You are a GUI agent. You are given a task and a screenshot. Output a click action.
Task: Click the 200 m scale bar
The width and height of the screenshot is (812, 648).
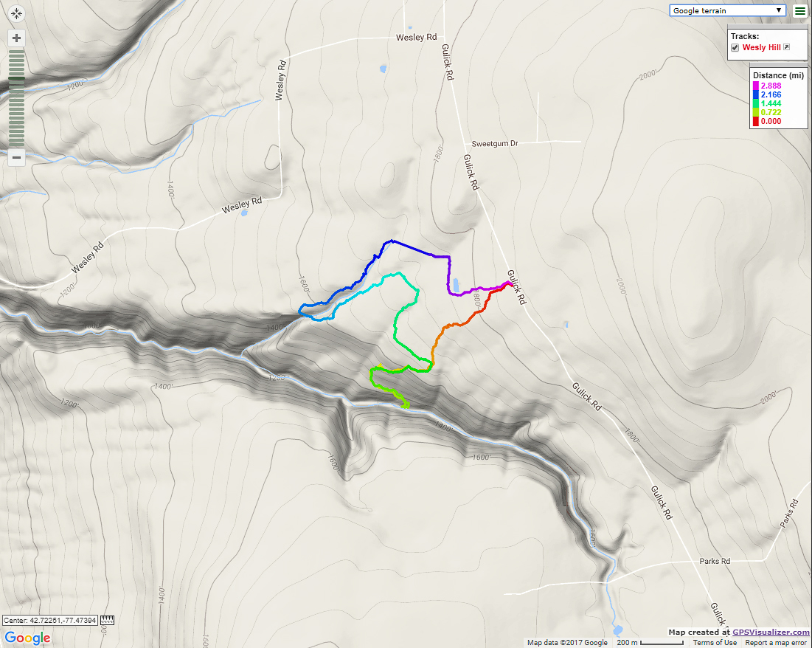tap(650, 642)
